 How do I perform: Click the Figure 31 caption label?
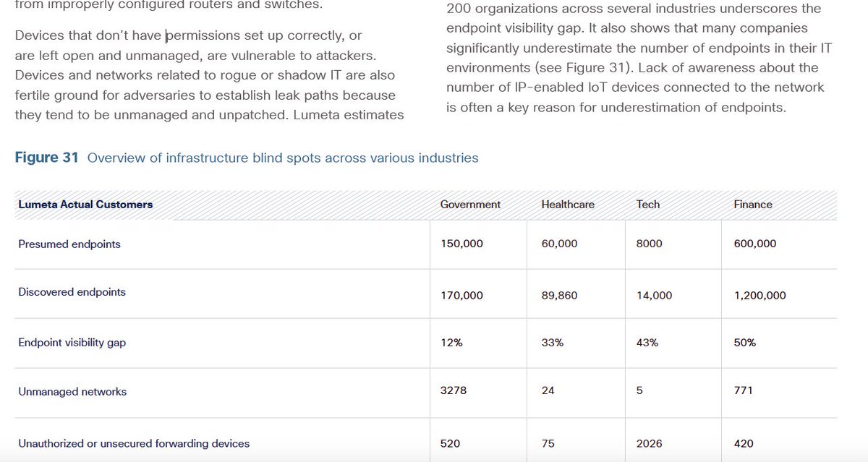pyautogui.click(x=46, y=158)
